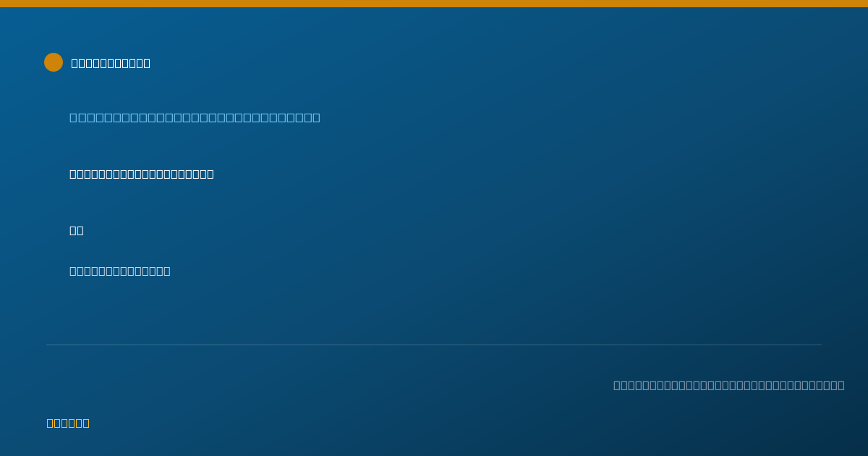The image size is (868, 456).
Task: Click the separator rule above the footer
Action: point(434,345)
